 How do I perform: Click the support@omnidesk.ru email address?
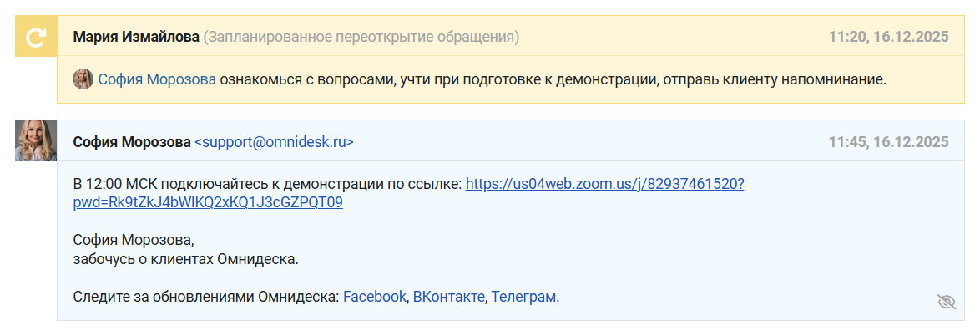coord(274,142)
